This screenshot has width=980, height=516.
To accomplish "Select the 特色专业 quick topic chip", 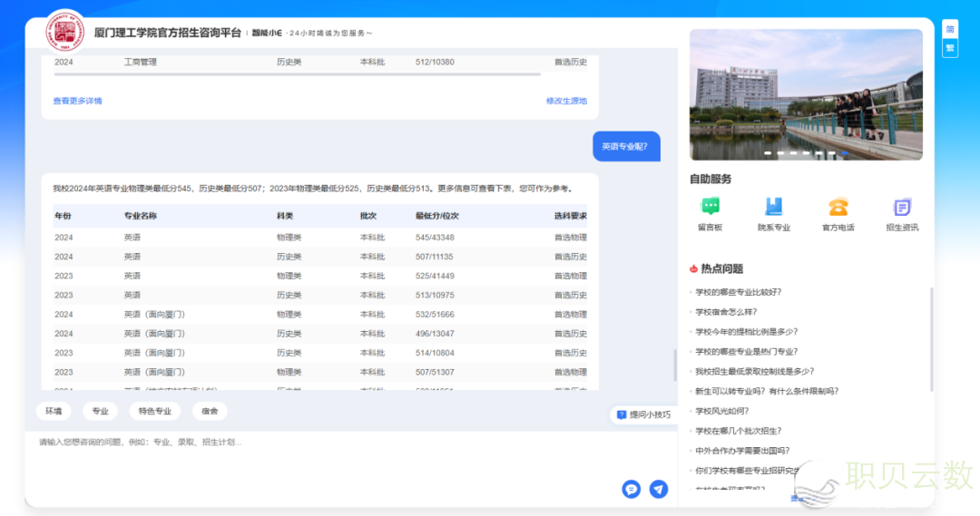I will coord(154,411).
